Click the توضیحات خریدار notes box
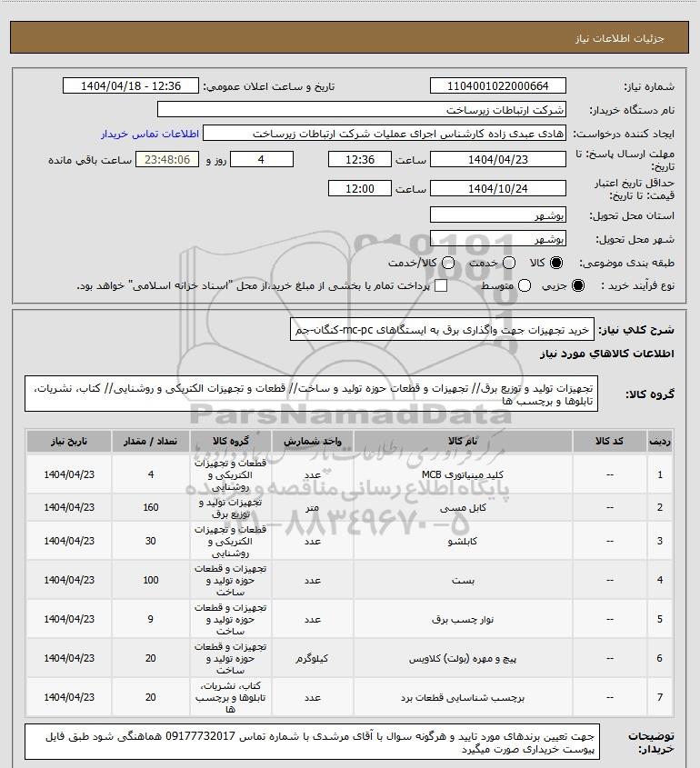Image resolution: width=700 pixels, height=768 pixels. [312, 742]
